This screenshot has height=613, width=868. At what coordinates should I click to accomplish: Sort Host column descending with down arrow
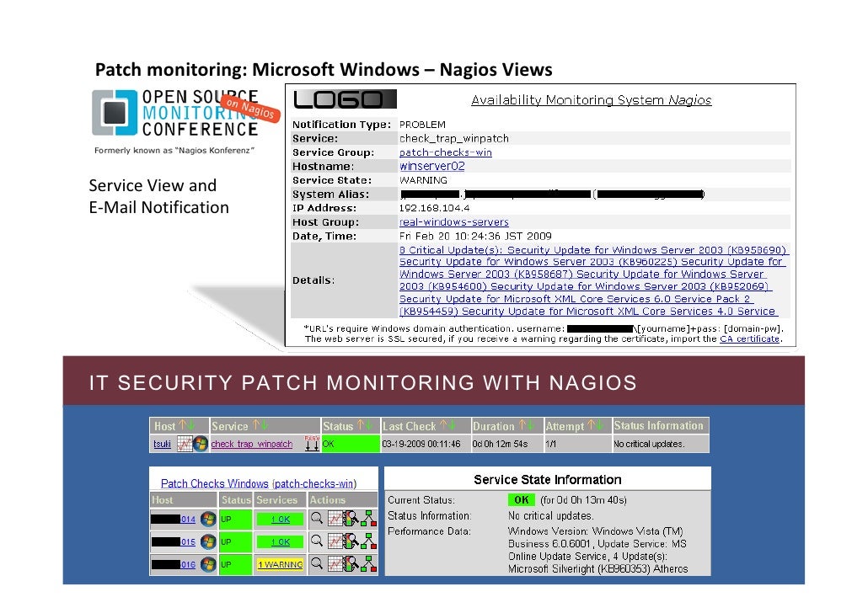[x=191, y=425]
